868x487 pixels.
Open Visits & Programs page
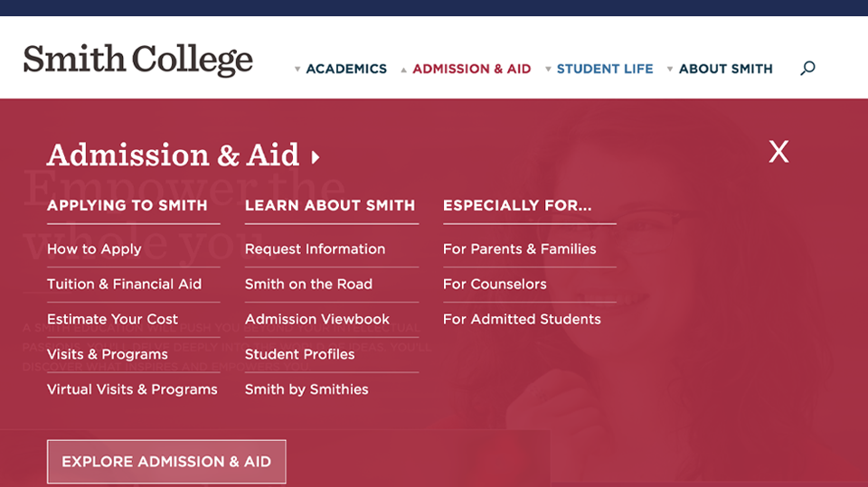108,354
